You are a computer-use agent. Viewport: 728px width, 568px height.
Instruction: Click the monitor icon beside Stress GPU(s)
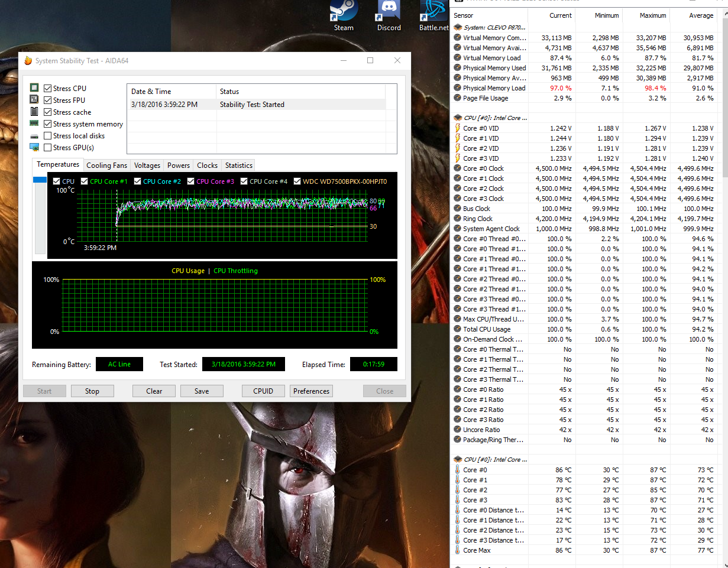point(34,147)
